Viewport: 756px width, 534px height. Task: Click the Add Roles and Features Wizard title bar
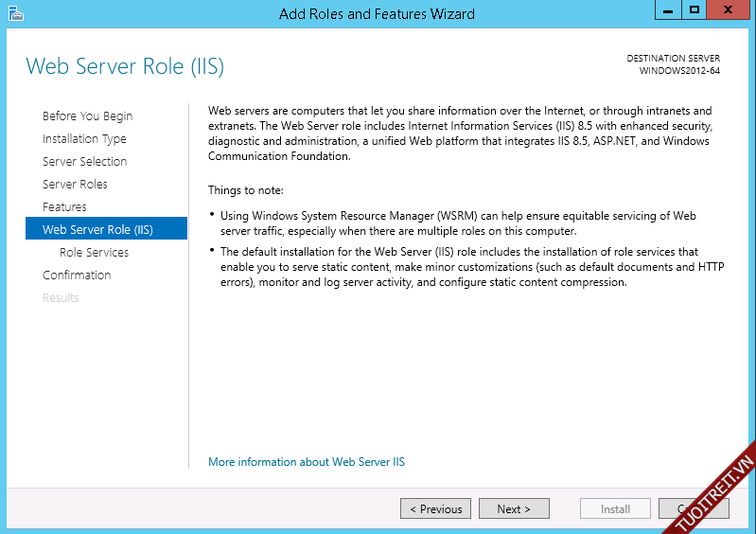point(377,13)
